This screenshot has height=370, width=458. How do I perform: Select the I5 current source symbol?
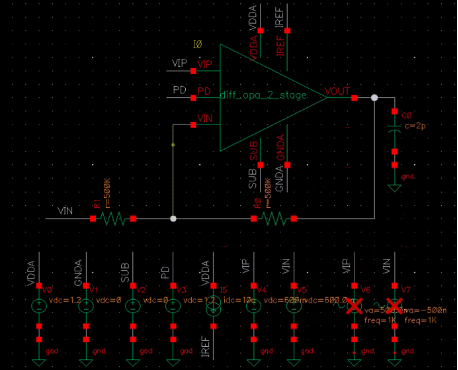[x=214, y=306]
